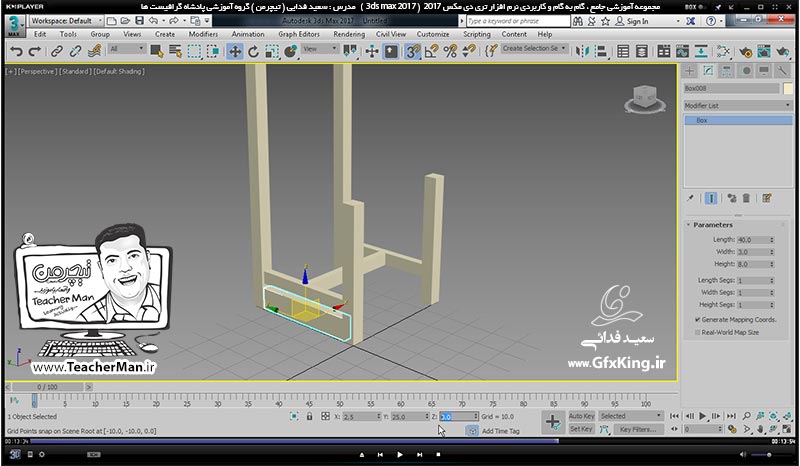This screenshot has height=466, width=800.
Task: Click the Set Key button
Action: (x=581, y=429)
